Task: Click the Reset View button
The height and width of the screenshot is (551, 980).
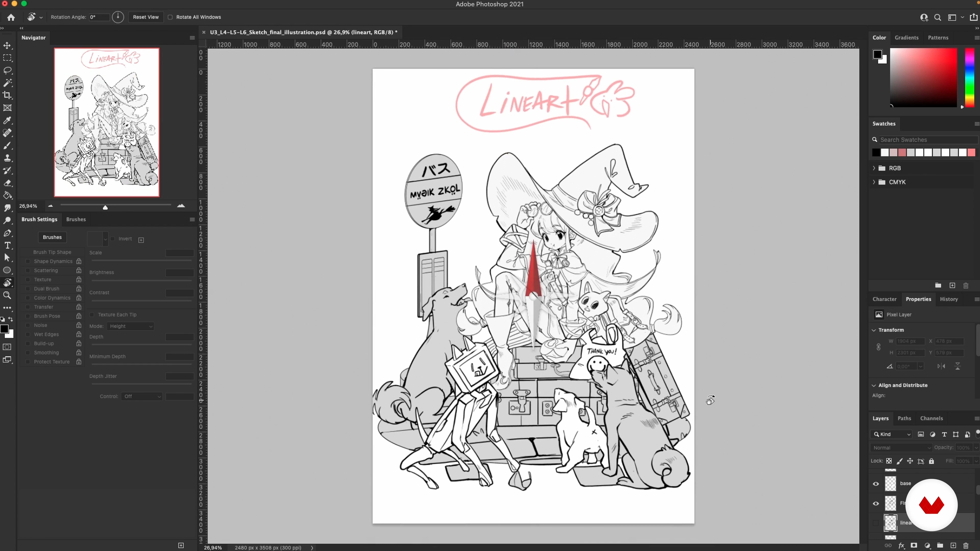Action: (x=146, y=17)
